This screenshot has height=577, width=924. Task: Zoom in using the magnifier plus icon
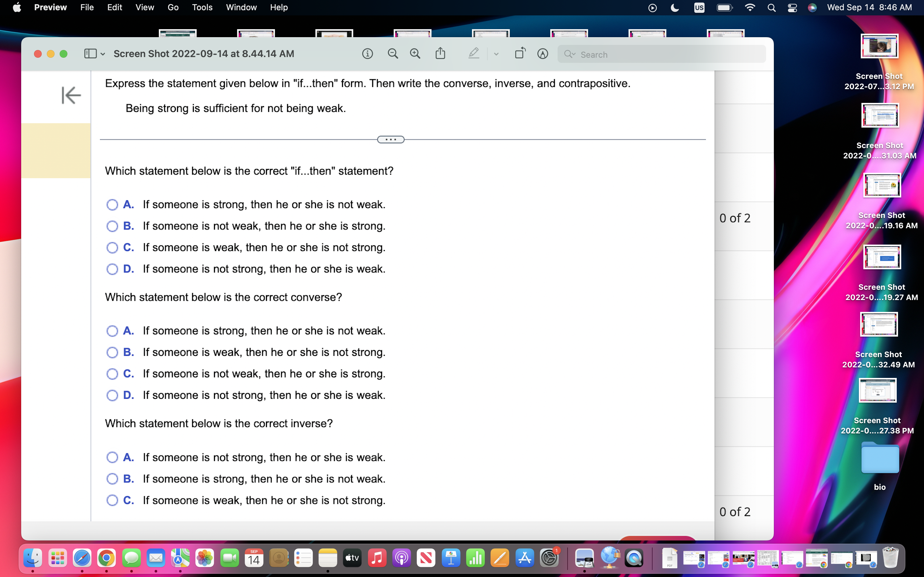[415, 54]
